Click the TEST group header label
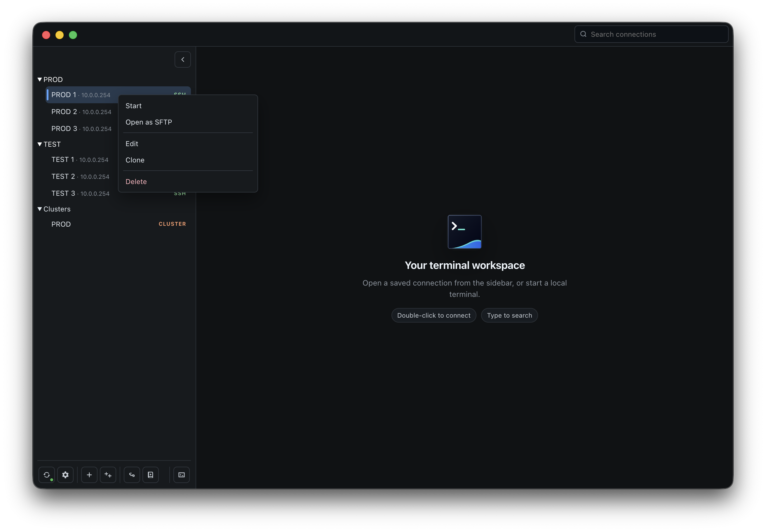The height and width of the screenshot is (532, 766). [x=52, y=144]
